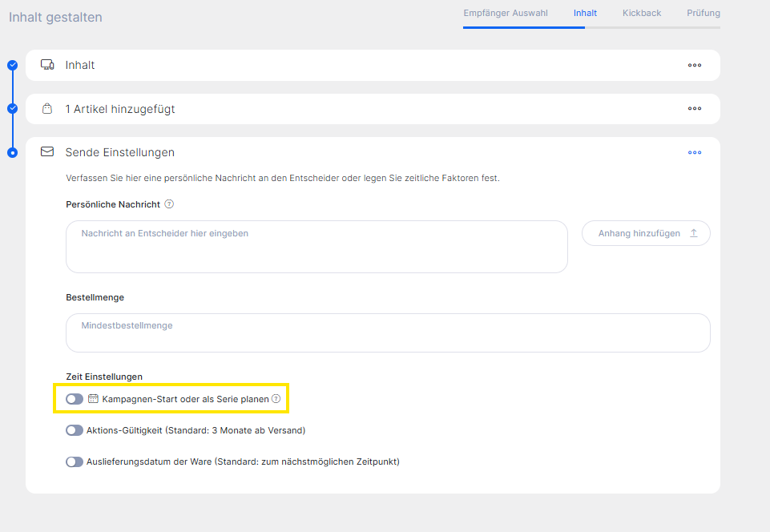Click the help icon next to Persönliche Nachricht
Image resolution: width=770 pixels, height=532 pixels.
(x=169, y=204)
